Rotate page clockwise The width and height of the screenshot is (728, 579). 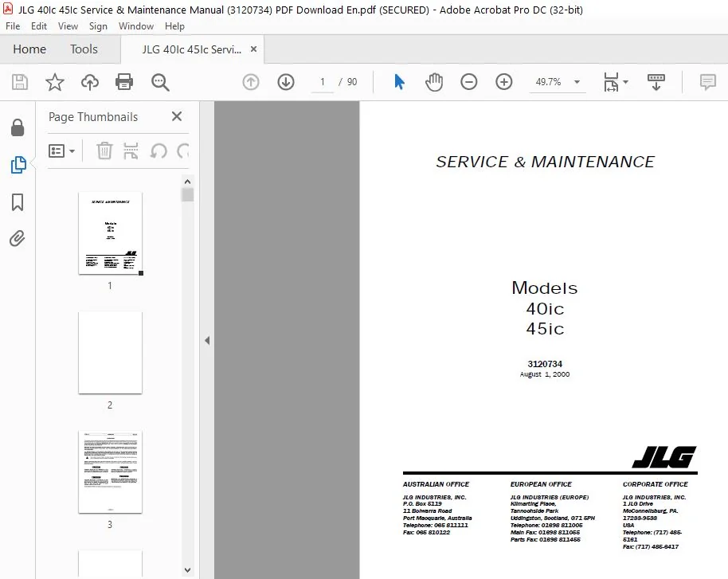(x=183, y=151)
